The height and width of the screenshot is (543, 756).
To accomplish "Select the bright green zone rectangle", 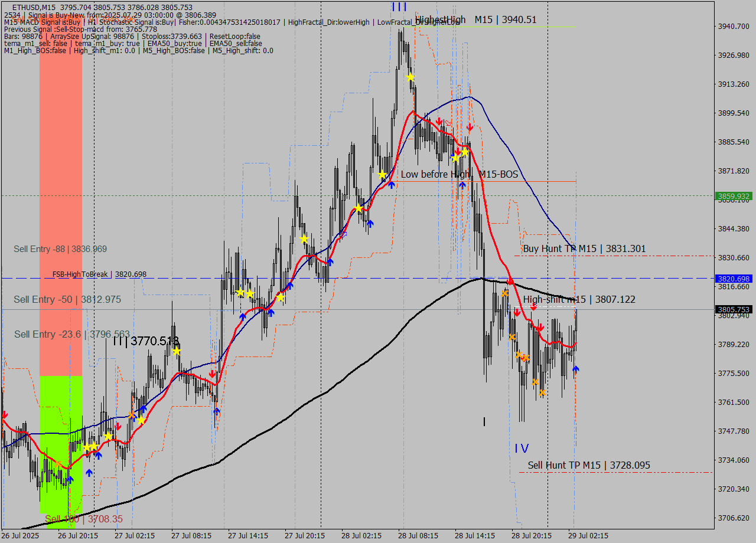I will (61, 443).
